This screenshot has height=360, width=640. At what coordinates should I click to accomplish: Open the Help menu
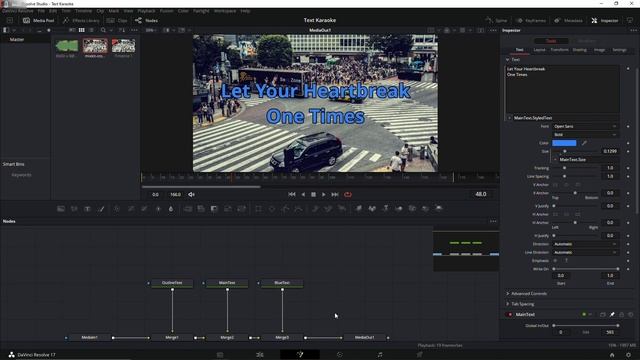click(245, 11)
